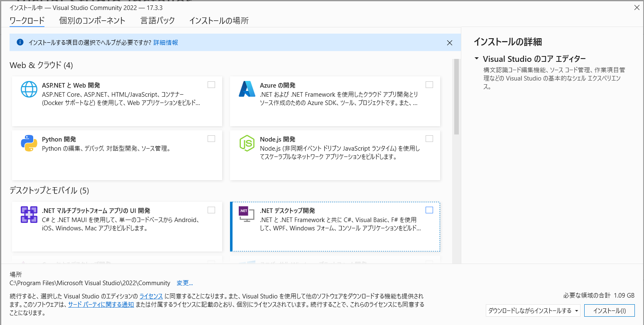Click the 必要な領域の合計 1.09 GB text
This screenshot has height=325, width=644.
point(599,296)
